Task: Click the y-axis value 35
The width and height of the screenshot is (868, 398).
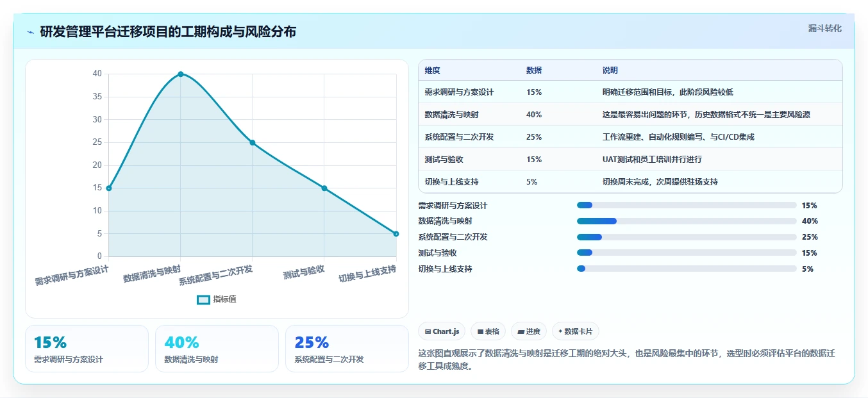Action: coord(97,97)
